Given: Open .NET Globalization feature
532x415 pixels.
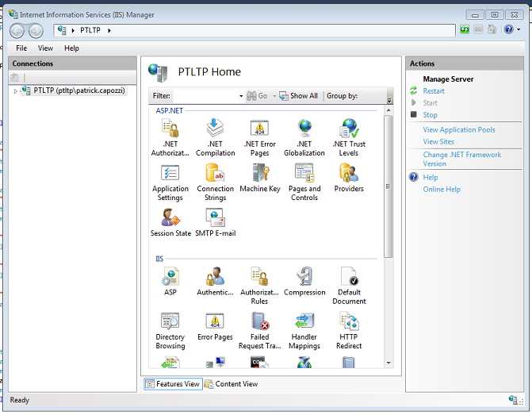Looking at the screenshot, I should pyautogui.click(x=304, y=137).
